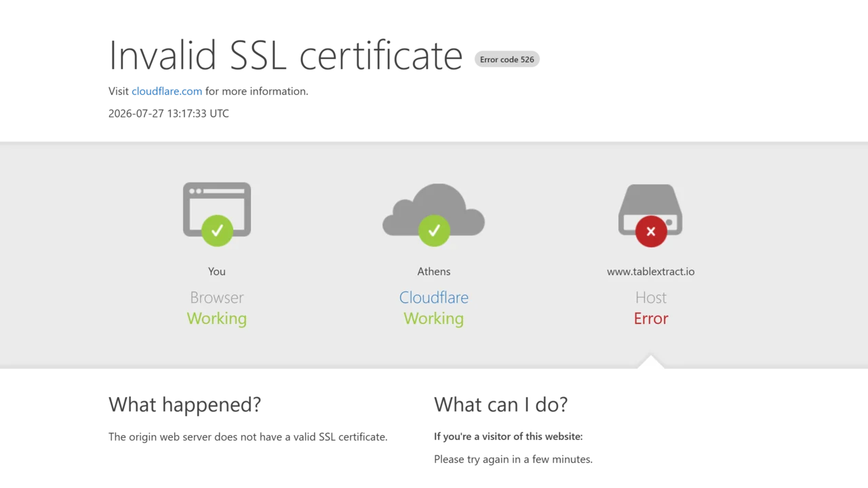Viewport: 868px width, 488px height.
Task: Select the timestamp 2026-07-27 13:17:33 UTC
Action: 169,114
